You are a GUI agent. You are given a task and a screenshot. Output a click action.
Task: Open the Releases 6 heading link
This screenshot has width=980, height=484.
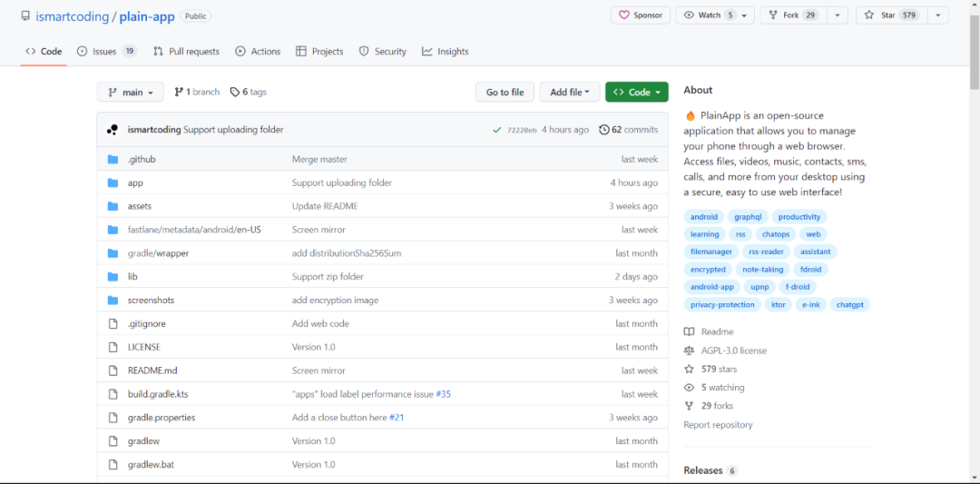tap(710, 470)
